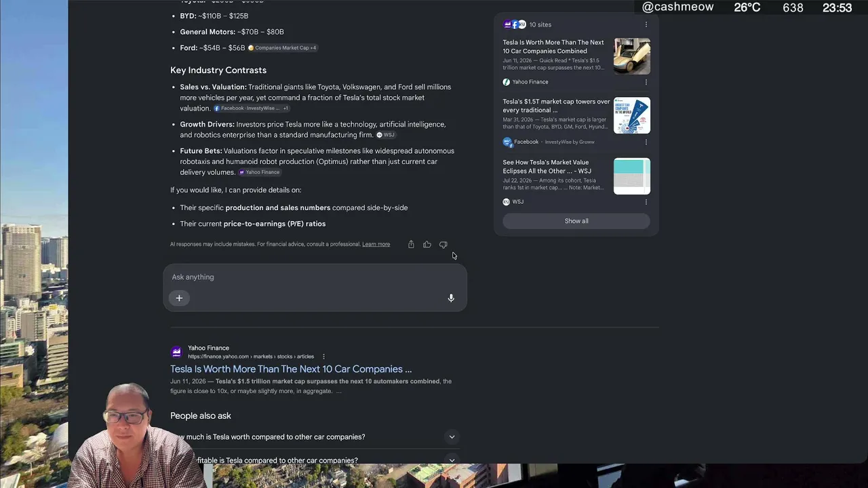Click the 'Show all' sources button
868x488 pixels.
click(576, 221)
